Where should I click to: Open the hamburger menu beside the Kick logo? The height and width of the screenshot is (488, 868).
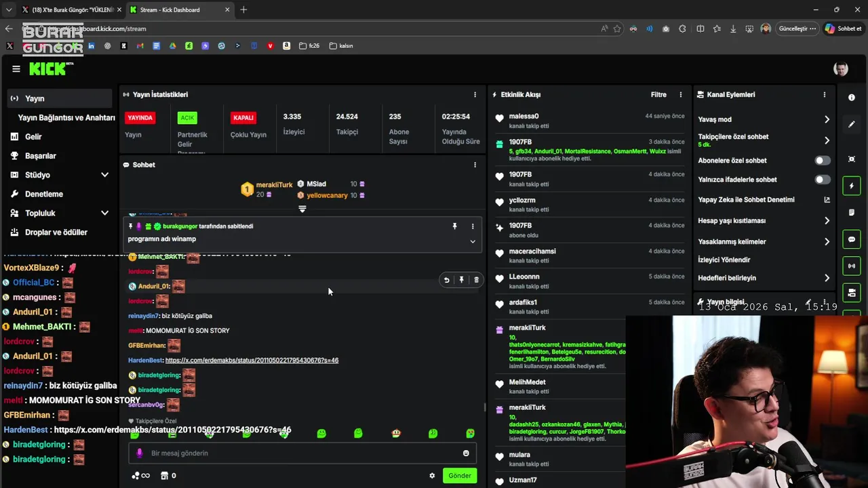click(16, 68)
